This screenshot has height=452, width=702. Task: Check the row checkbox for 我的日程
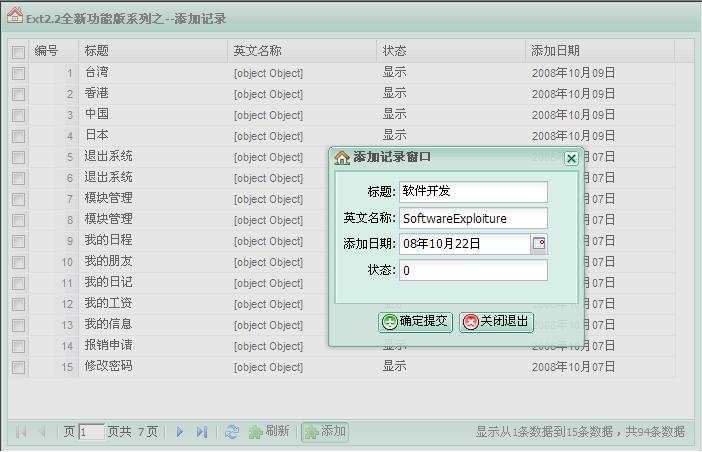pyautogui.click(x=18, y=242)
